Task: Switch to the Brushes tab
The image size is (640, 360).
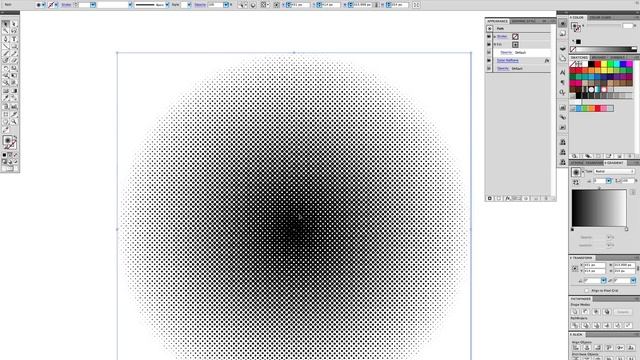Action: (x=599, y=58)
